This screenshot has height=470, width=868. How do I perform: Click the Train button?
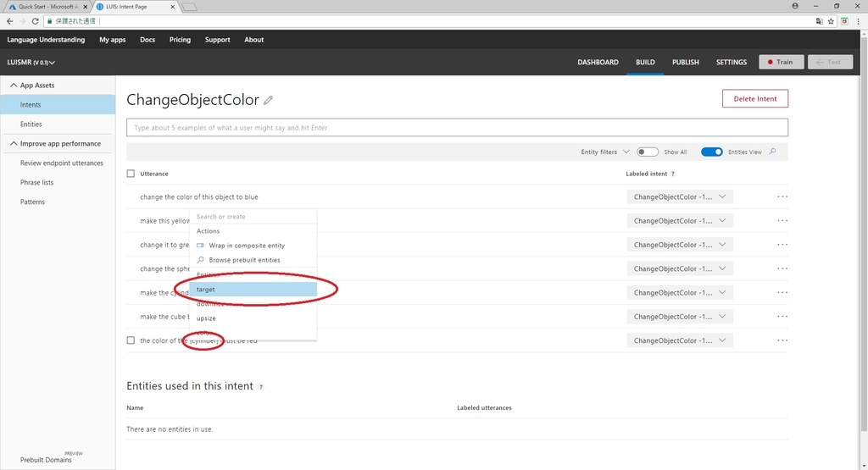781,62
